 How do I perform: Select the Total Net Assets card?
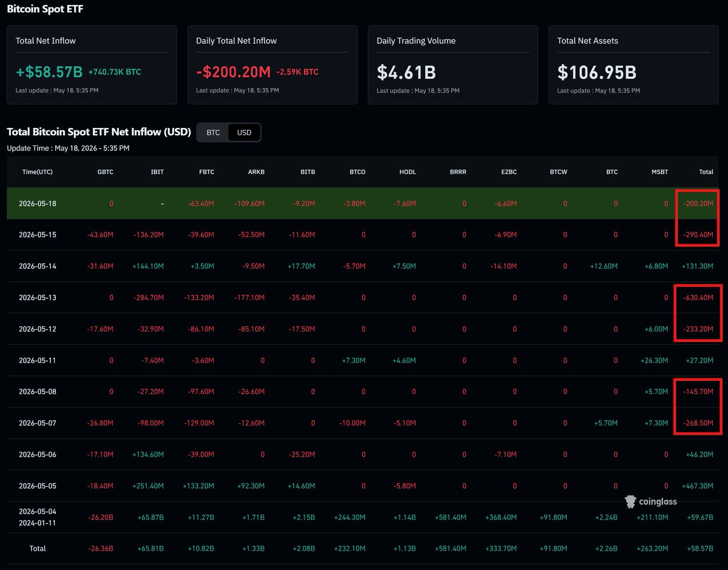[633, 65]
